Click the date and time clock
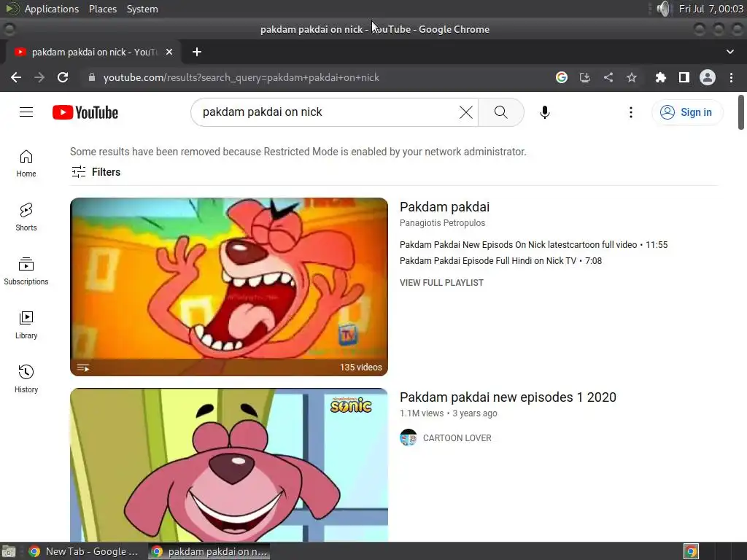This screenshot has width=747, height=560. [711, 9]
